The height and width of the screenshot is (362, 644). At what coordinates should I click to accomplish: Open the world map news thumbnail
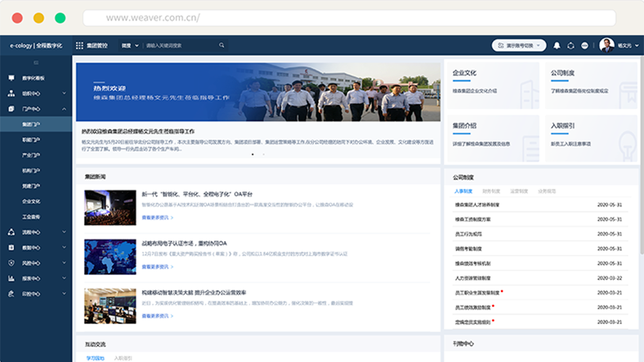coord(110,257)
